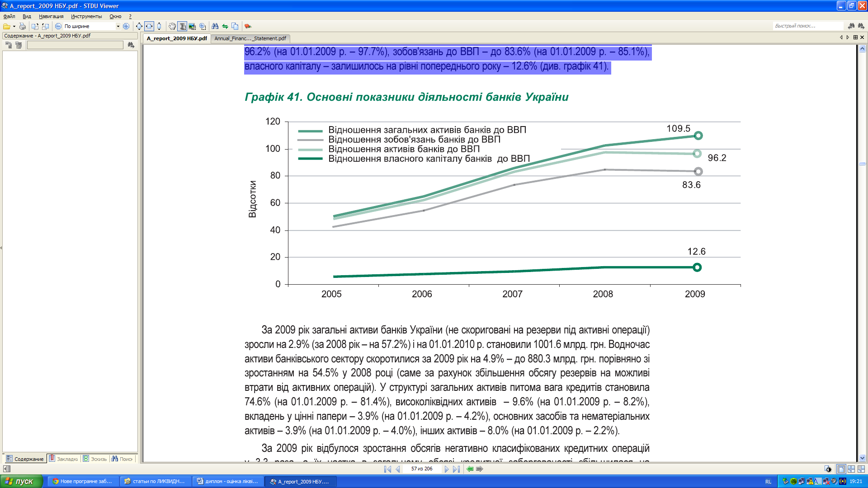Search contents with panel binoculars icon
This screenshot has height=488, width=868.
[131, 45]
